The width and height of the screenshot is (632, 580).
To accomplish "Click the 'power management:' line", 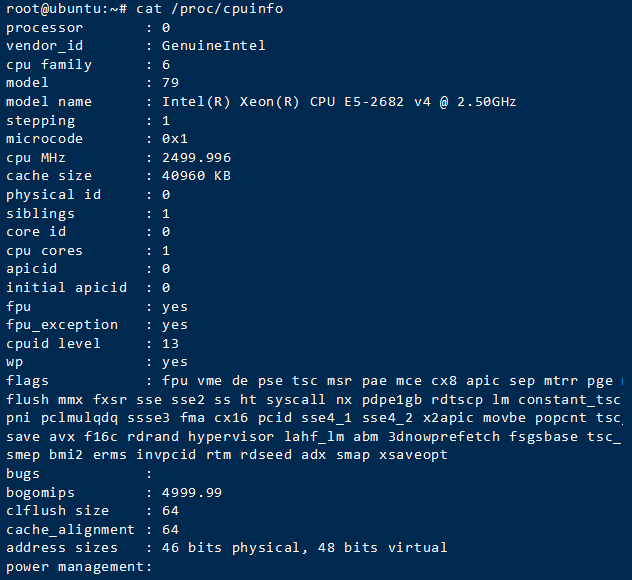I will pyautogui.click(x=78, y=567).
